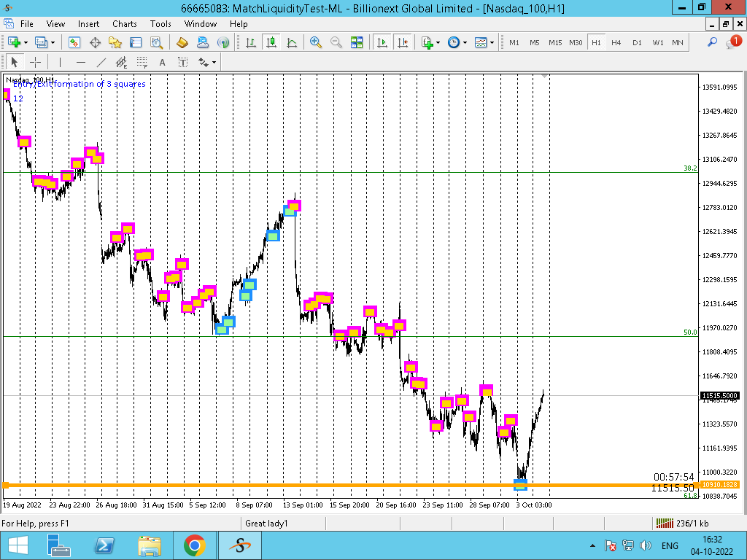Open notifications chat icon with badge
The width and height of the screenshot is (747, 560).
click(x=734, y=42)
